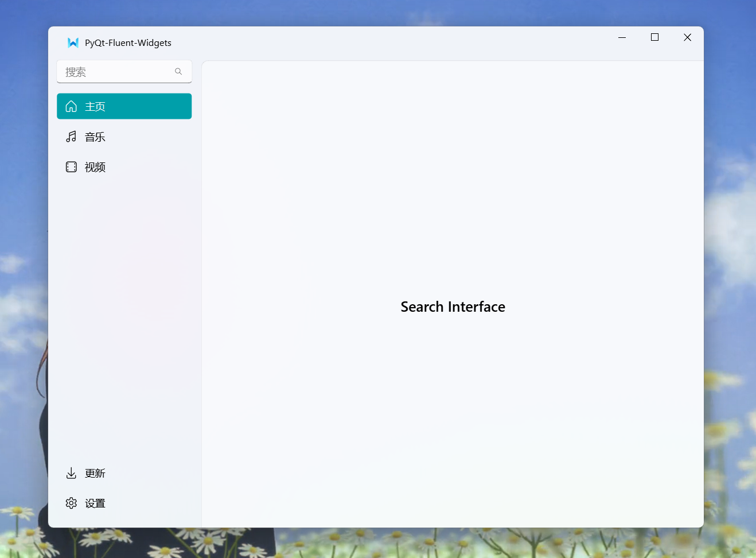Click the magnifier icon in the search box
756x558 pixels.
point(178,71)
